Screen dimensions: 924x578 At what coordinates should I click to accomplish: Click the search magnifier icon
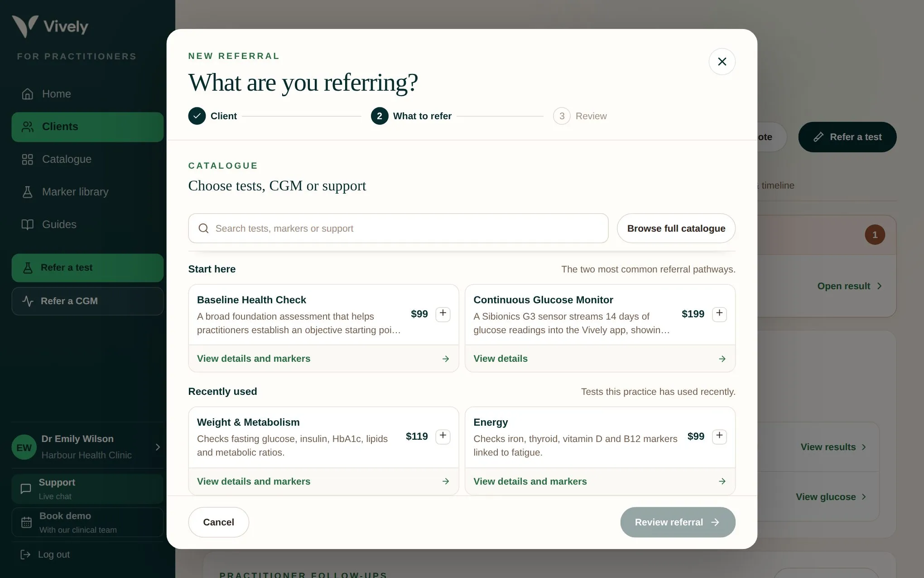[x=204, y=228]
